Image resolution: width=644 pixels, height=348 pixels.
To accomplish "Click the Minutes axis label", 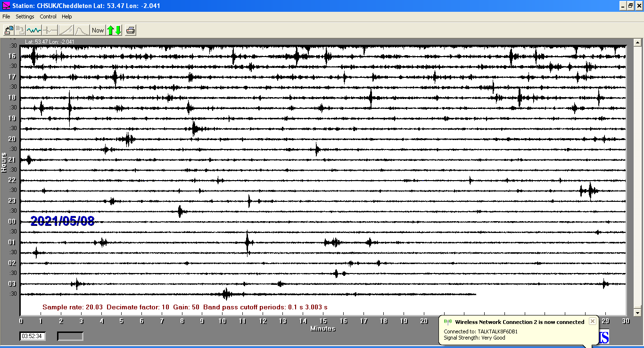I will pos(322,329).
